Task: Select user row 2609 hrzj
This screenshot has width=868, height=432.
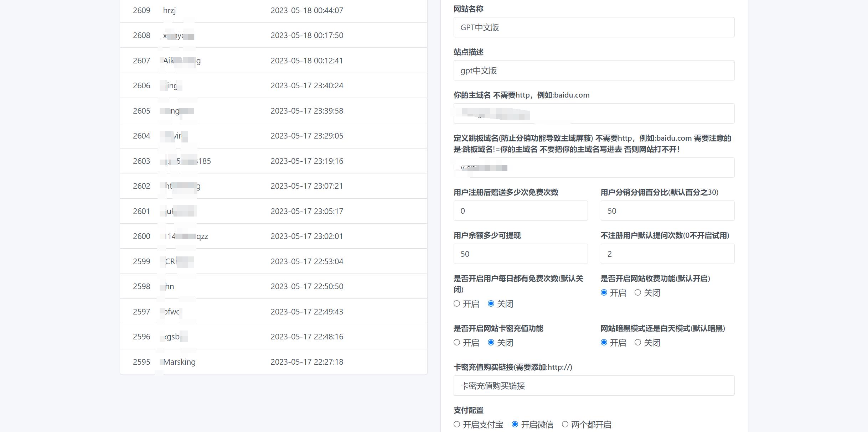Action: click(273, 10)
